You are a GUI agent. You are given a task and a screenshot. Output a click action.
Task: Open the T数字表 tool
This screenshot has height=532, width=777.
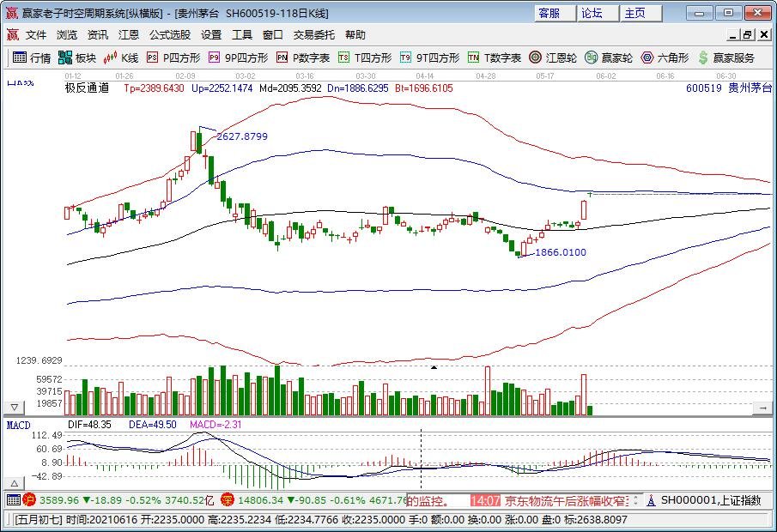pos(495,58)
